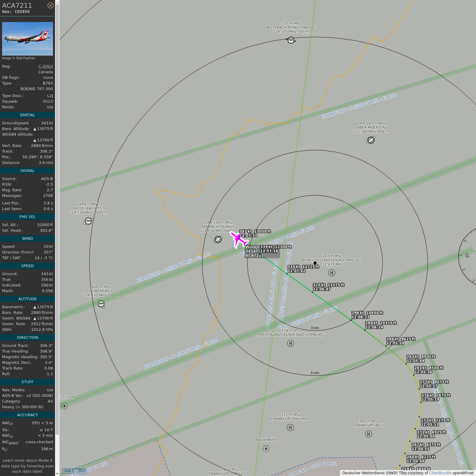Select the magenta ACA7211 aircraft icon
Screen dimensions: 476x476
[239, 239]
